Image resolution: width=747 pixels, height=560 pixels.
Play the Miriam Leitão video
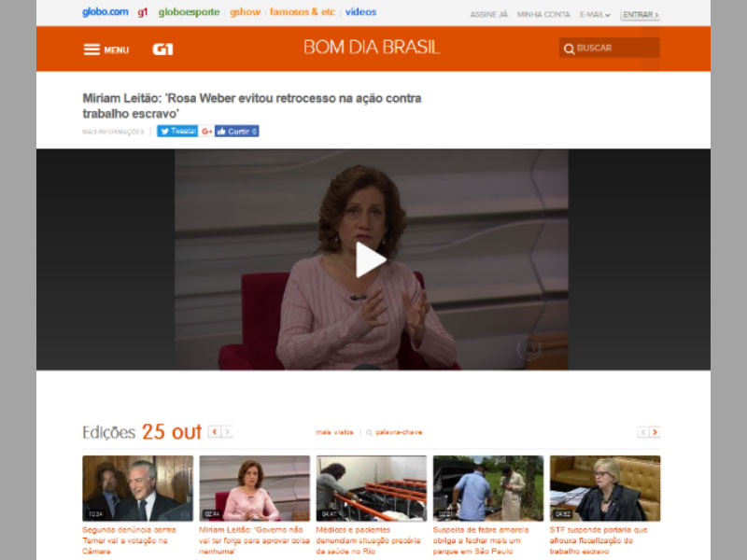point(371,259)
